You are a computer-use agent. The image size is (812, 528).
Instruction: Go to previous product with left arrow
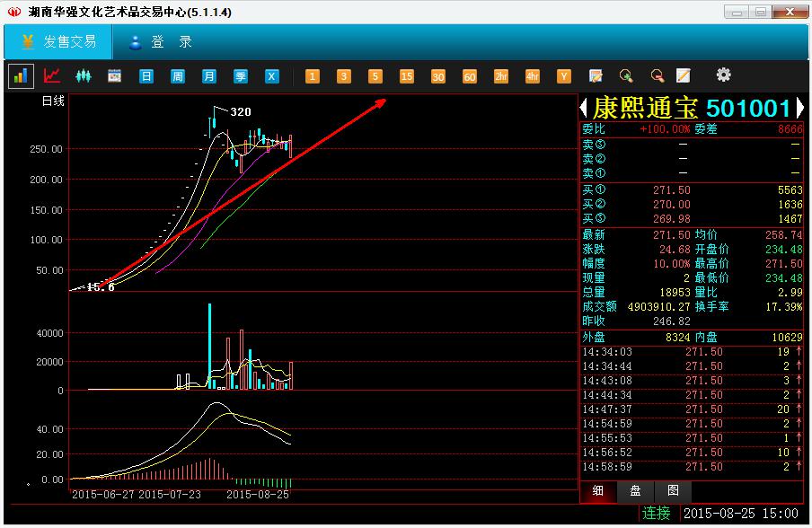pyautogui.click(x=584, y=108)
